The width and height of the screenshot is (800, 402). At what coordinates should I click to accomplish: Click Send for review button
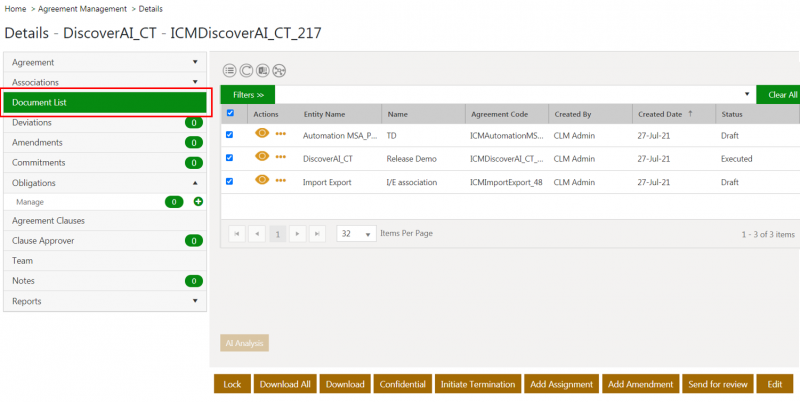click(x=717, y=384)
